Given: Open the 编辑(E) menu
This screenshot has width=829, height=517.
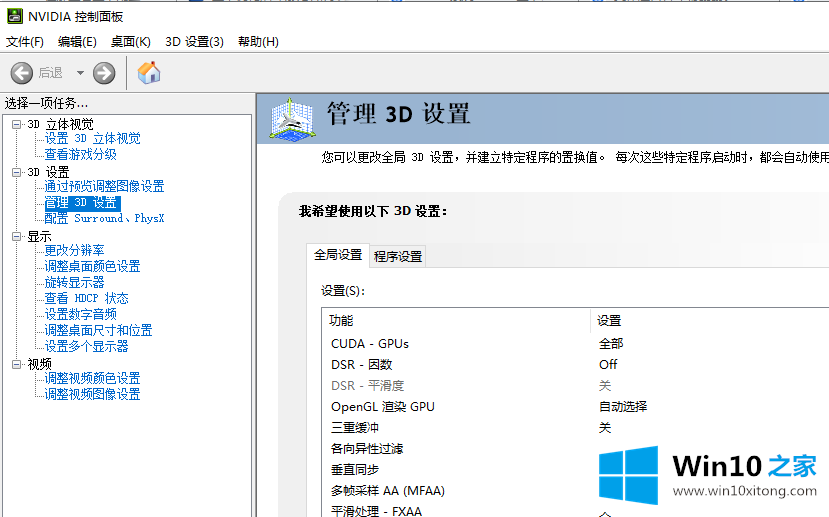Looking at the screenshot, I should tap(77, 42).
